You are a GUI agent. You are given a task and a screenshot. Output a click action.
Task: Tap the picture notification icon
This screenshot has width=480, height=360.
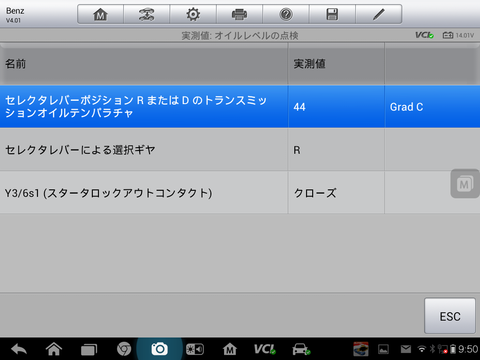pos(383,349)
